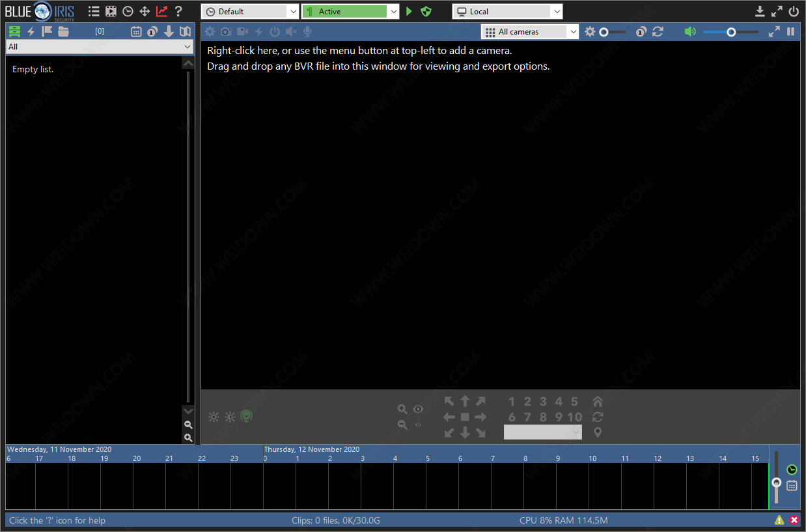Expand camera view with the blue-bar arrows icon
806x532 pixels.
coord(774,31)
